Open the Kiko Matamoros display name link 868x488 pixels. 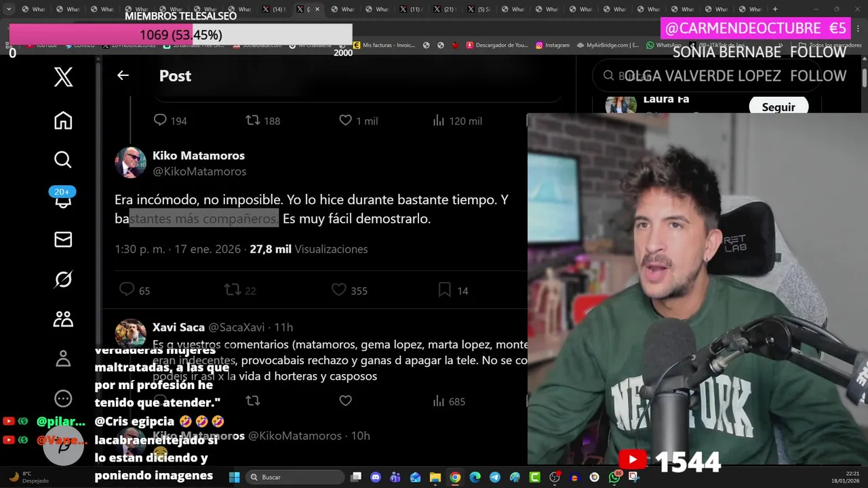199,155
